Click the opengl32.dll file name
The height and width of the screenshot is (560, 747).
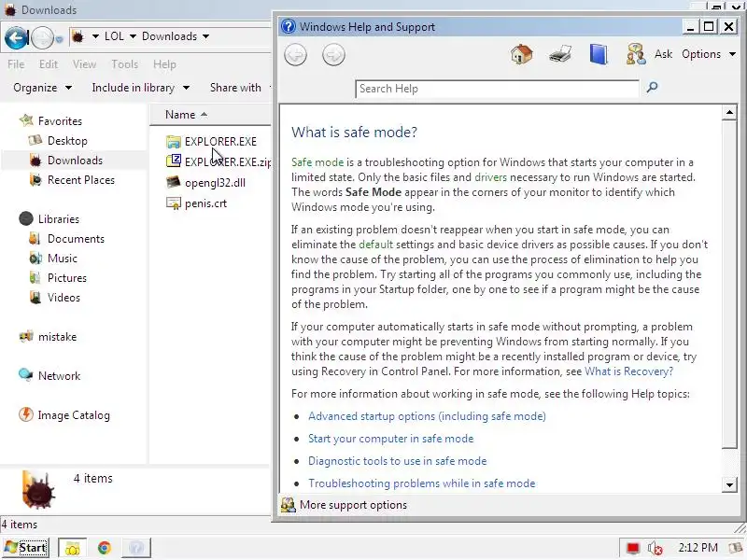(x=215, y=183)
